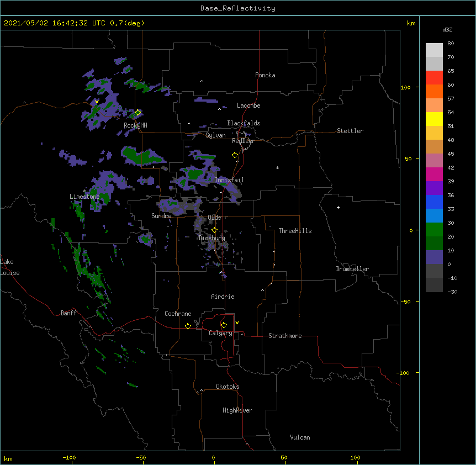Click the -100 tick on bottom axis
The image size is (476, 465).
[x=69, y=457]
